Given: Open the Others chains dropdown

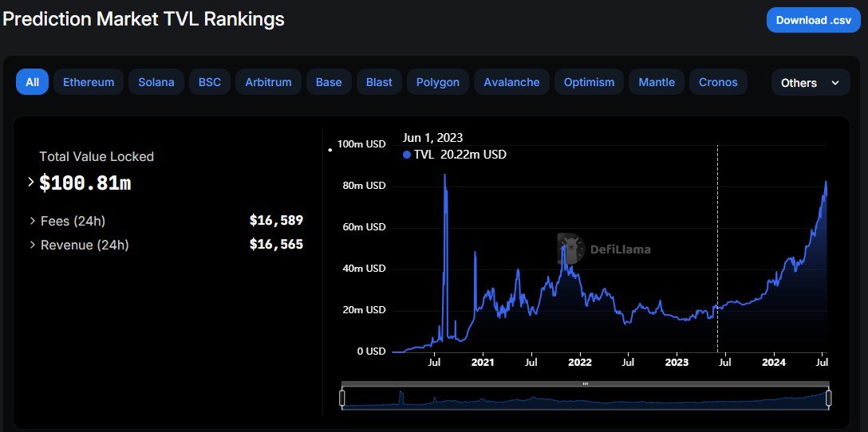Looking at the screenshot, I should click(x=811, y=82).
